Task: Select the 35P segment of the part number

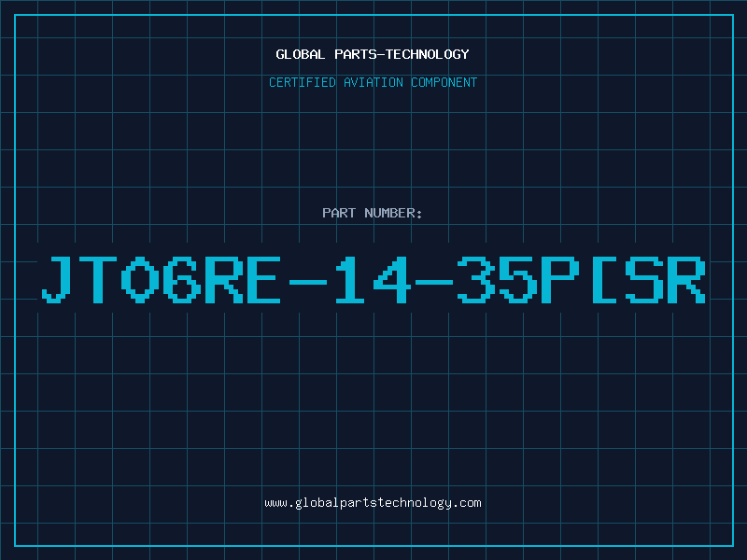Action: coord(518,279)
